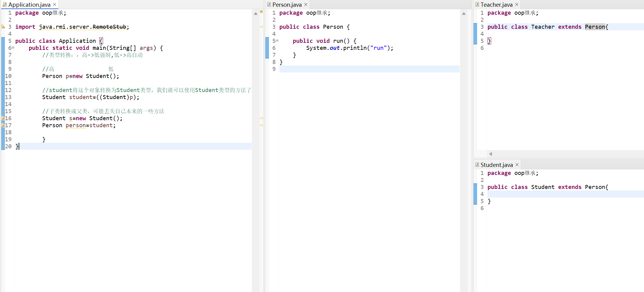
Task: Click the Java file icon on Teacher.java tab
Action: [x=477, y=5]
